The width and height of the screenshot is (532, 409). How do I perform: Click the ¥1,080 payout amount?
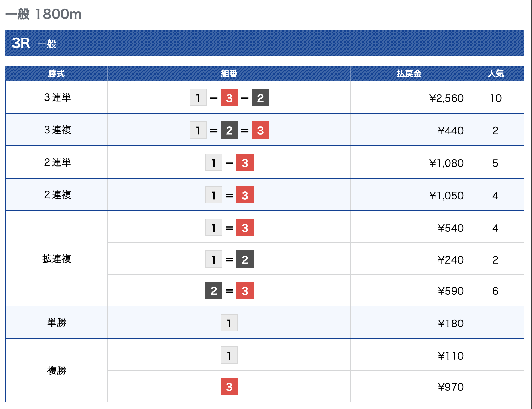(446, 163)
